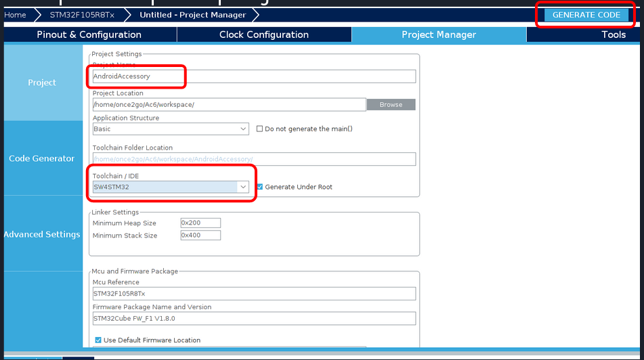The width and height of the screenshot is (644, 360).
Task: Open the Advanced Settings side section
Action: [42, 234]
